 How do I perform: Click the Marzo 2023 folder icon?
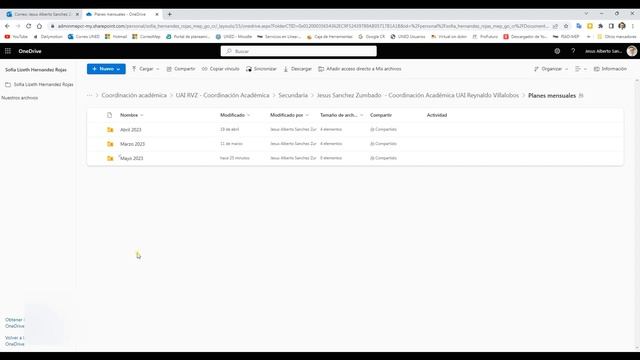[x=110, y=144]
